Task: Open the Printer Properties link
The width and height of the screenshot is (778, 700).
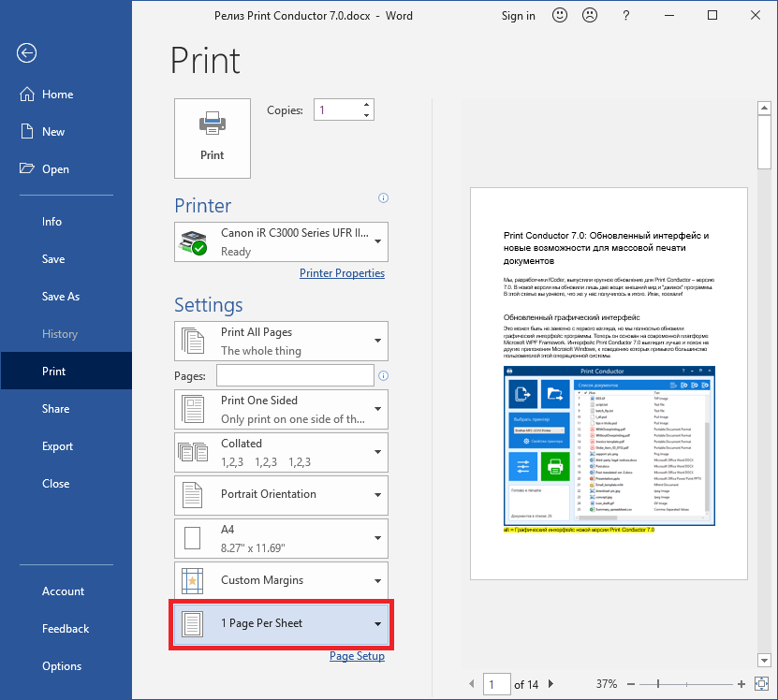Action: [x=342, y=273]
